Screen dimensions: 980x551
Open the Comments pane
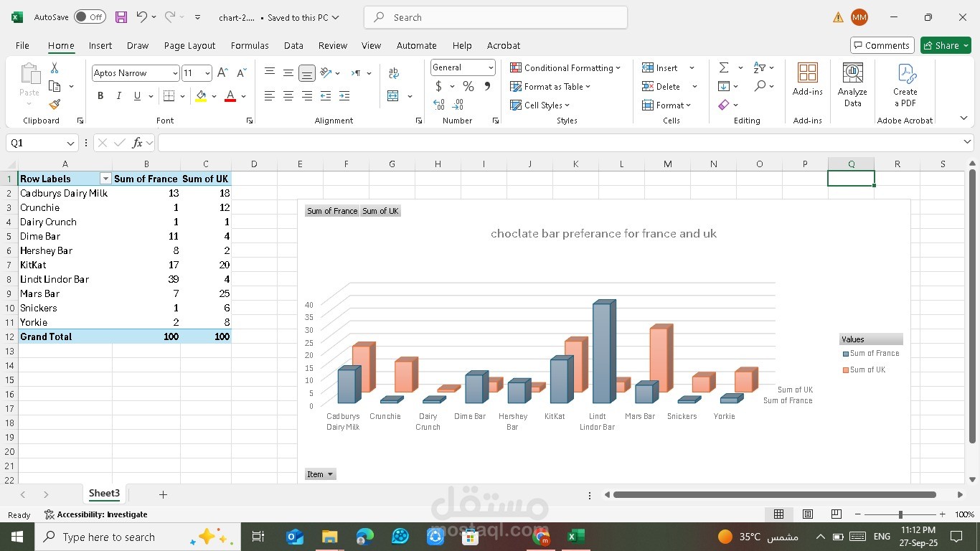(x=882, y=45)
